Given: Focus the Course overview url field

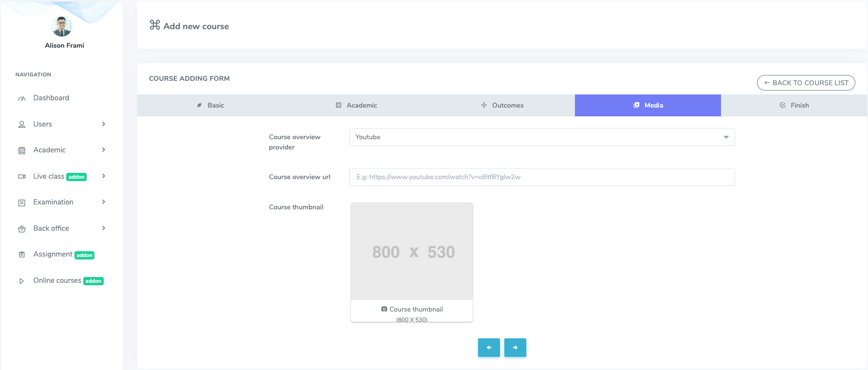Looking at the screenshot, I should 541,177.
